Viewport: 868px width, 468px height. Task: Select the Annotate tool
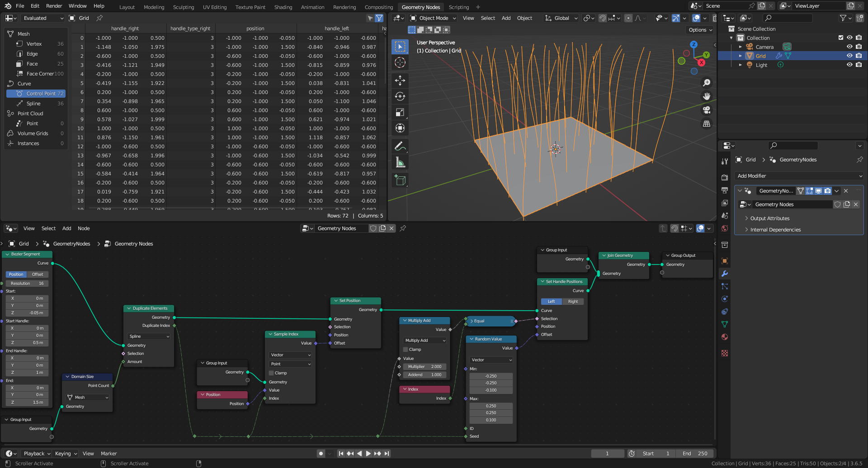400,146
